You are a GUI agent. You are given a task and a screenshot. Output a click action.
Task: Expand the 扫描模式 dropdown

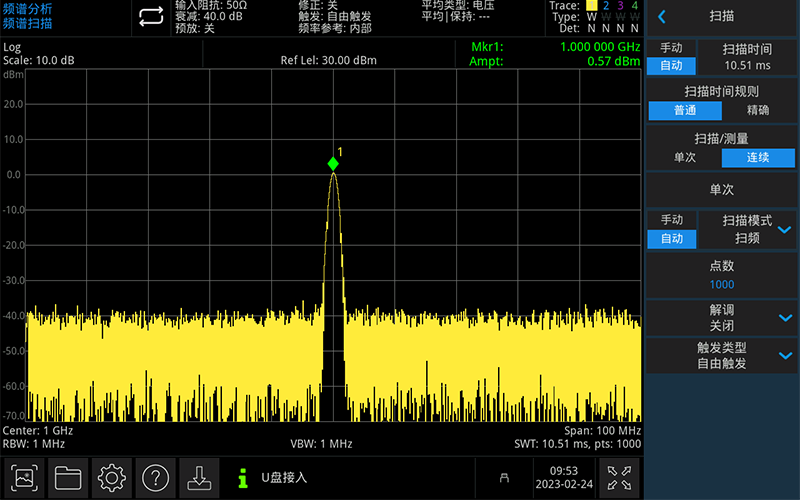click(x=784, y=229)
